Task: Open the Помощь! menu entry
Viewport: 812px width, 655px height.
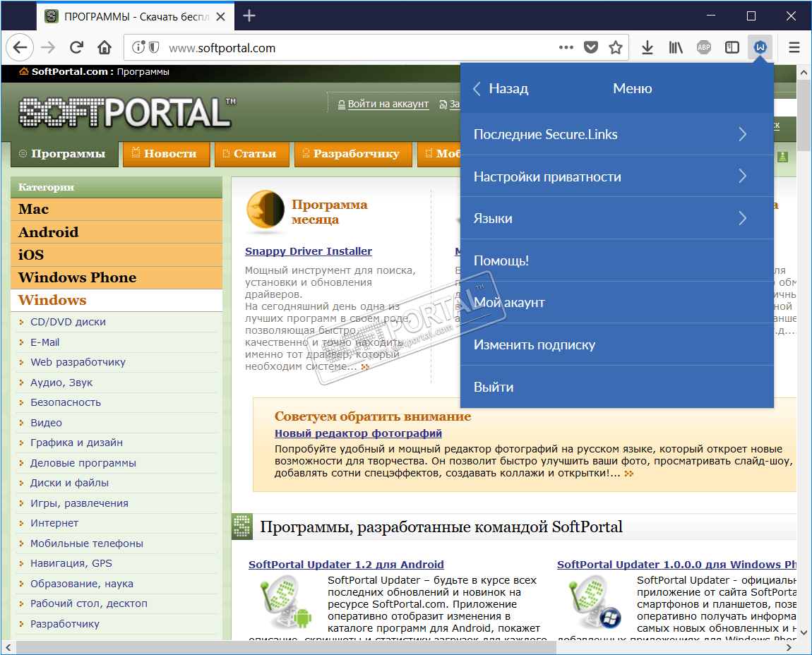Action: pyautogui.click(x=617, y=260)
